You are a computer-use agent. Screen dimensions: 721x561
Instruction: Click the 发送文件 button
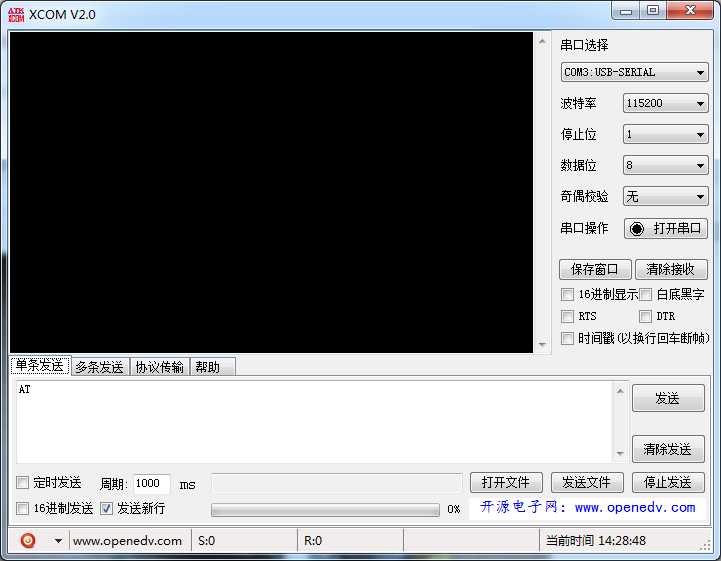587,482
